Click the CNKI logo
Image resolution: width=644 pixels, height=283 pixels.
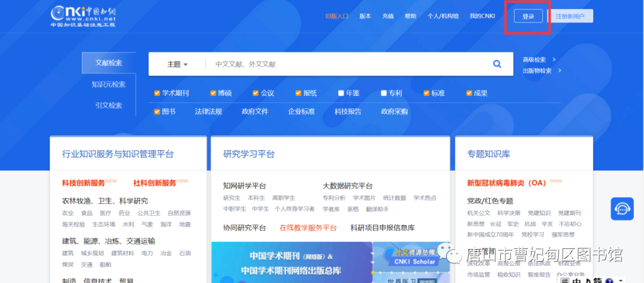click(x=83, y=17)
